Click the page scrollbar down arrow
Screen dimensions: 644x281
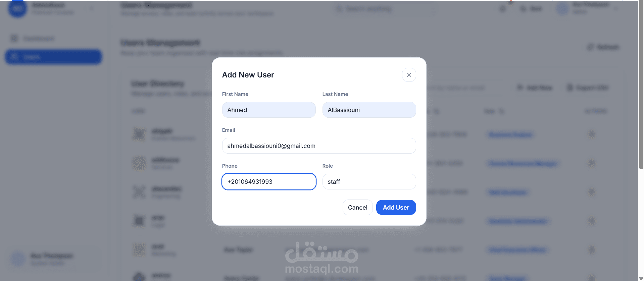641,278
